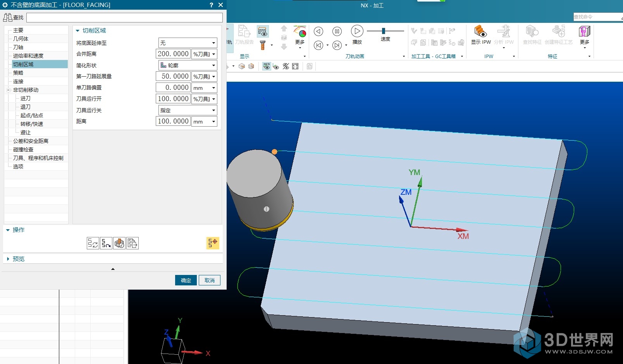Open the 特征 group options arrow

coord(589,57)
